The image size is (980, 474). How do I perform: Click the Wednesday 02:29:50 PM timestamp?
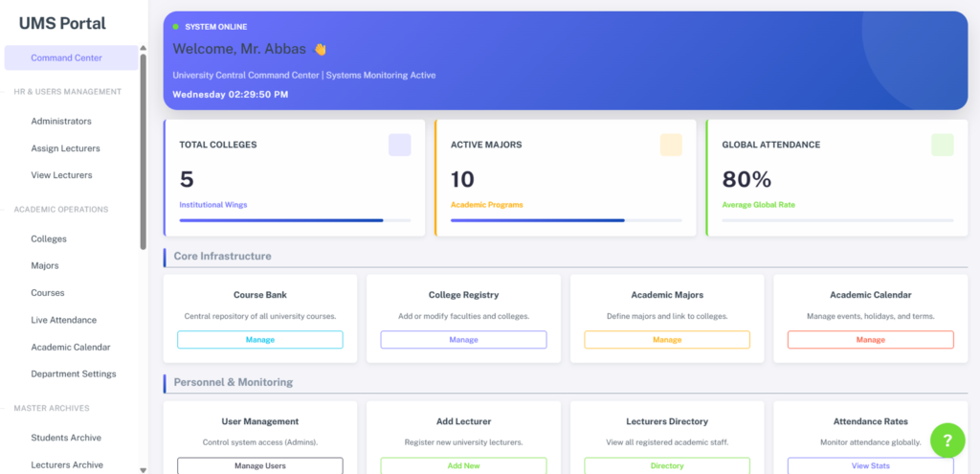click(x=231, y=95)
